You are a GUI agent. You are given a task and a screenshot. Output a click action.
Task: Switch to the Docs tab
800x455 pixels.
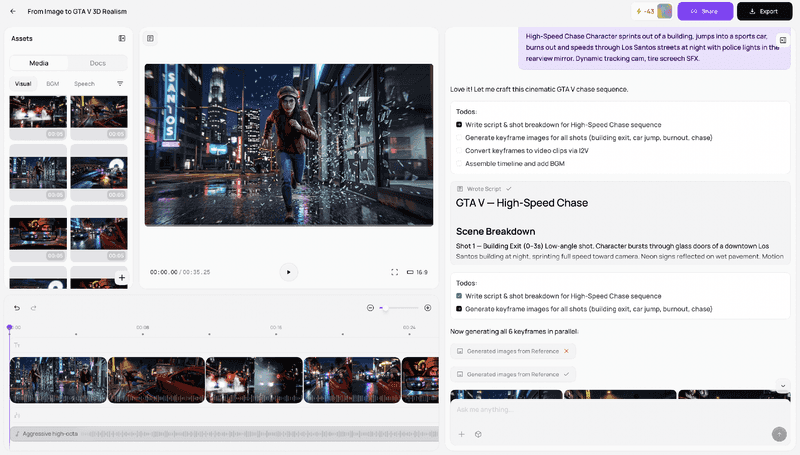tap(97, 63)
